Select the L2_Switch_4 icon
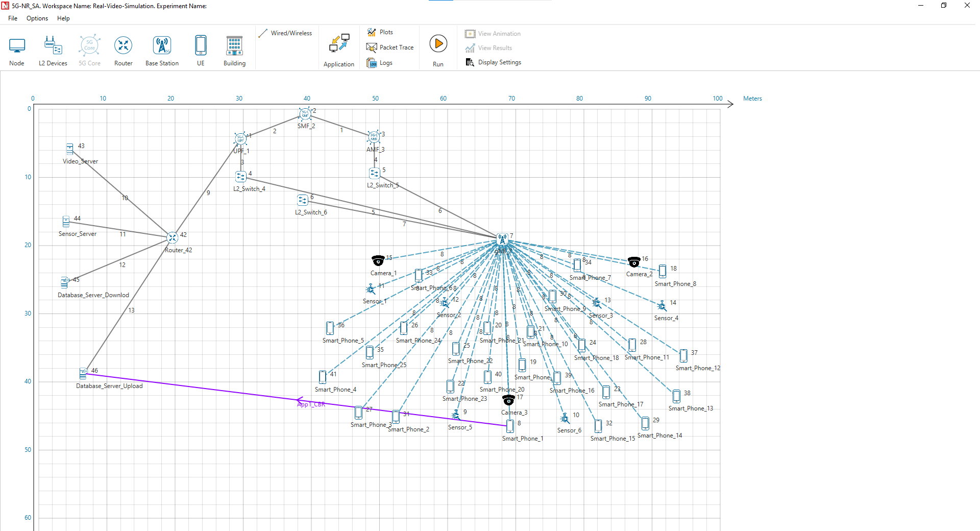This screenshot has height=531, width=980. 241,177
